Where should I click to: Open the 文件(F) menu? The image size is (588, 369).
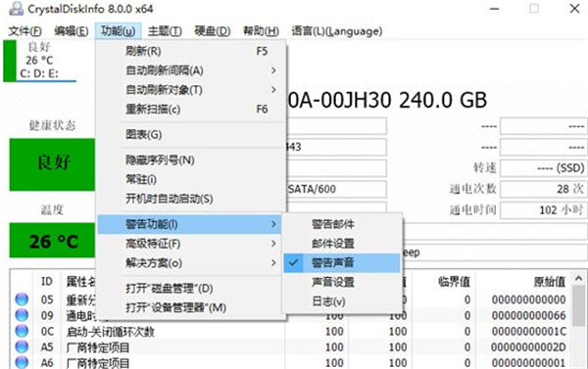pyautogui.click(x=25, y=31)
